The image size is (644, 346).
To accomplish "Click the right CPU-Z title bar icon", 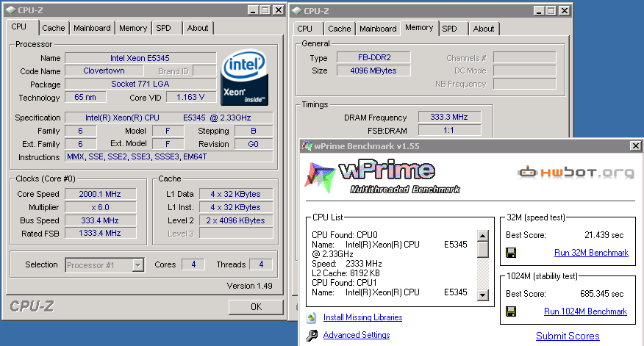I will tap(296, 11).
